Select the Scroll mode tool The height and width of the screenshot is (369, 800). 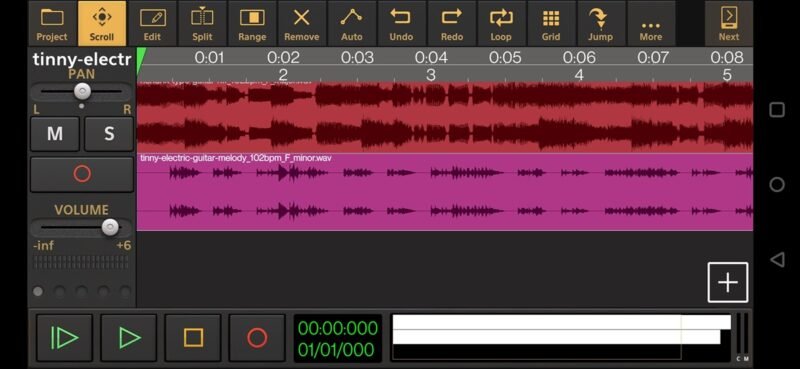pos(102,23)
